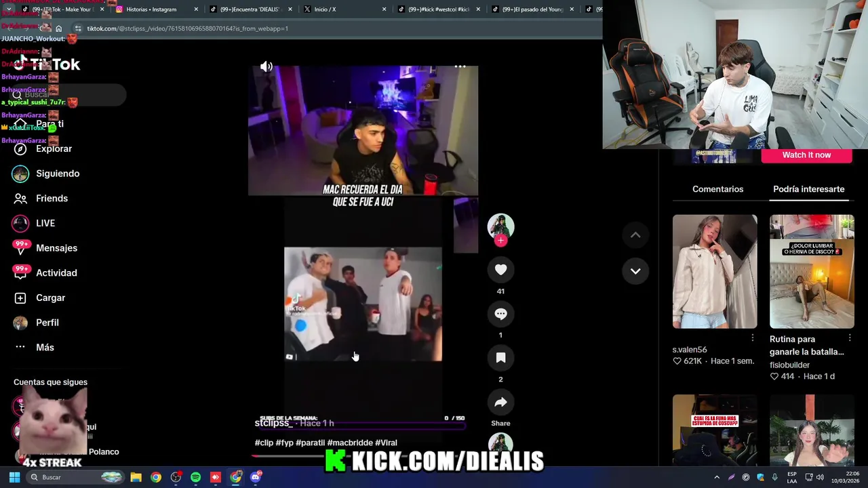
Task: Open the fisiobuilder account link
Action: (x=789, y=365)
